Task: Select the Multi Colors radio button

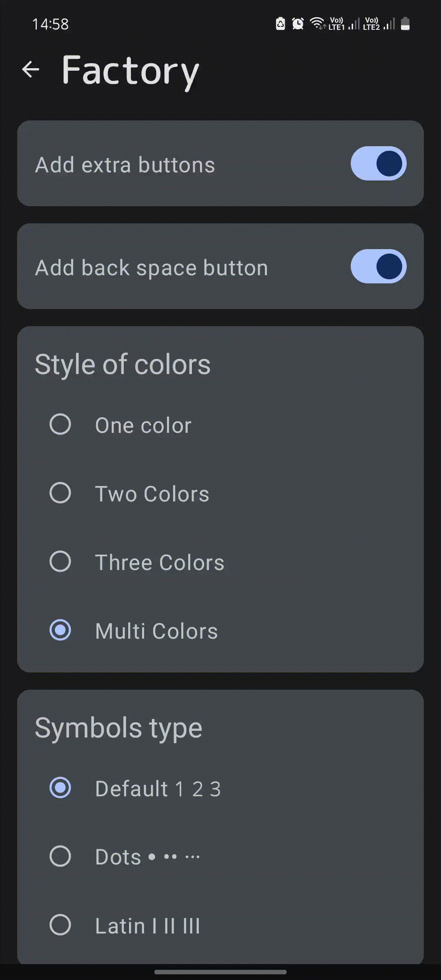Action: pos(60,630)
